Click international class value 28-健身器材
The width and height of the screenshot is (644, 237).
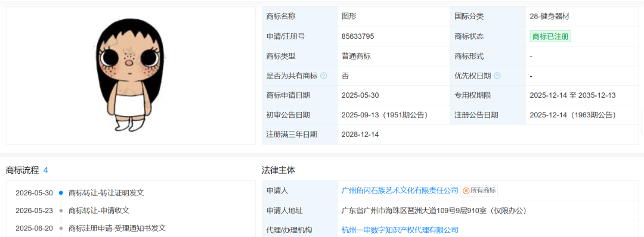tap(550, 17)
